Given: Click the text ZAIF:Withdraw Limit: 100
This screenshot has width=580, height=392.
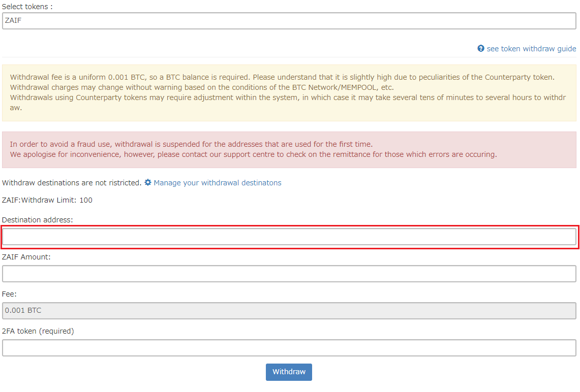Looking at the screenshot, I should tap(47, 200).
